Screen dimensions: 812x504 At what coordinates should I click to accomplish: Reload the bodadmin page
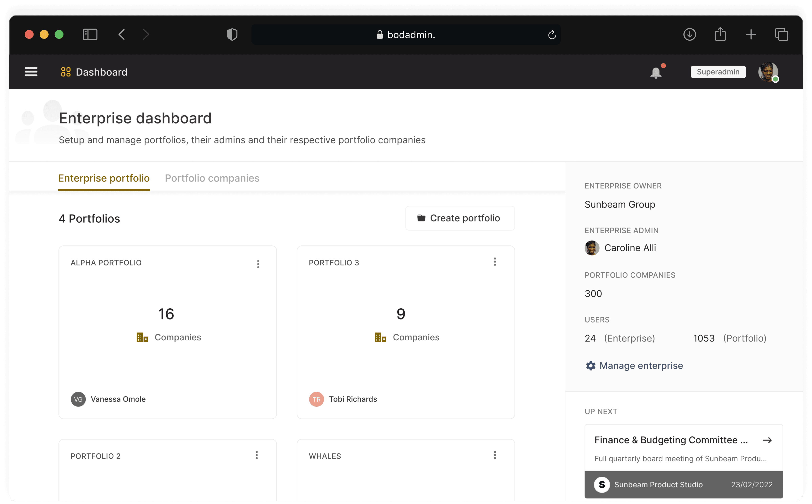pyautogui.click(x=552, y=34)
